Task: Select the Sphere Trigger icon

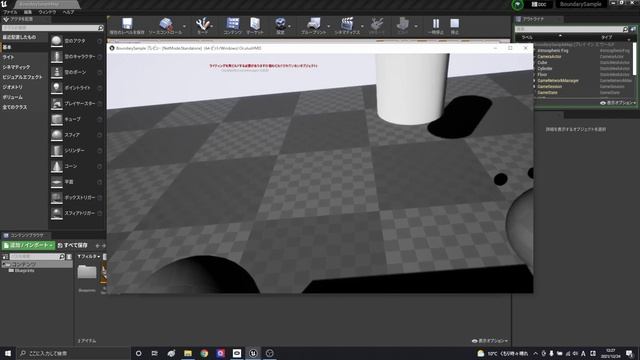Action: tap(57, 213)
